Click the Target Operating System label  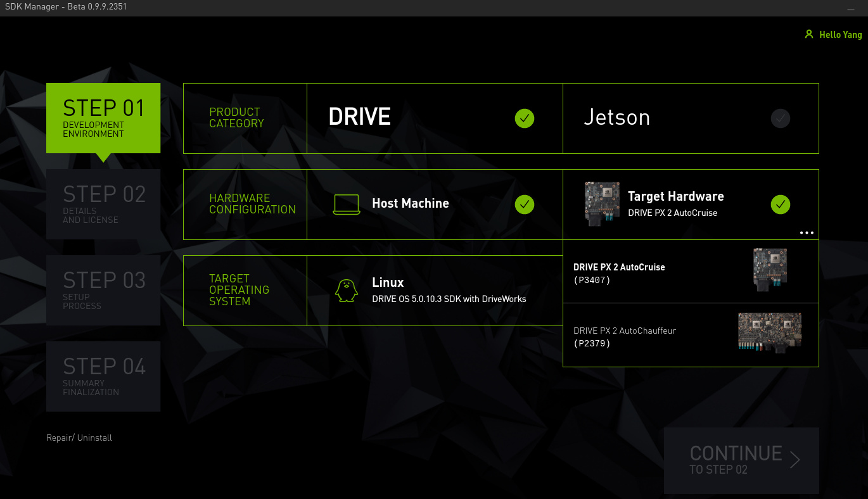[x=239, y=290]
